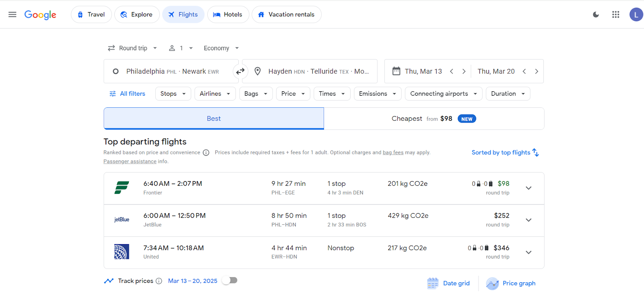The height and width of the screenshot is (306, 644).
Task: Go to previous departure date
Action: pos(452,71)
